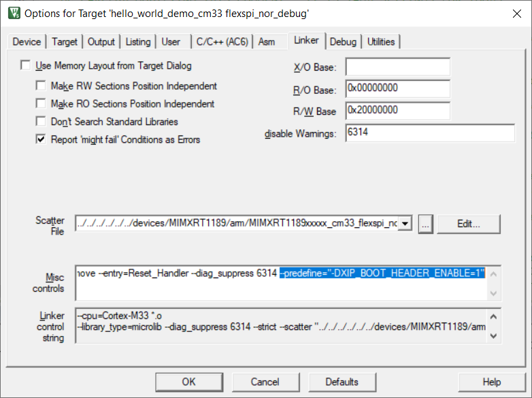Confirm settings with the OK button
This screenshot has height=398, width=532.
click(188, 382)
